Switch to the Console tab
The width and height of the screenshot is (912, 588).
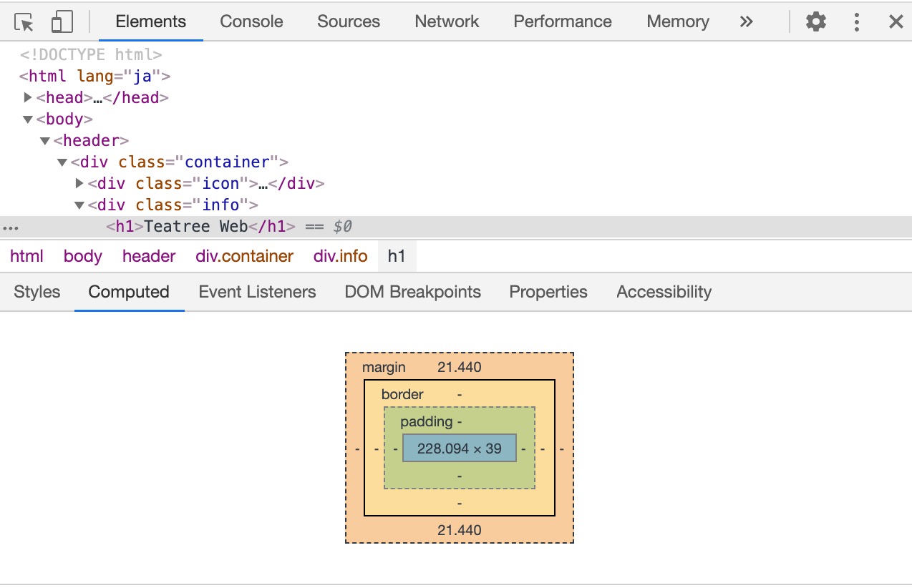point(251,22)
